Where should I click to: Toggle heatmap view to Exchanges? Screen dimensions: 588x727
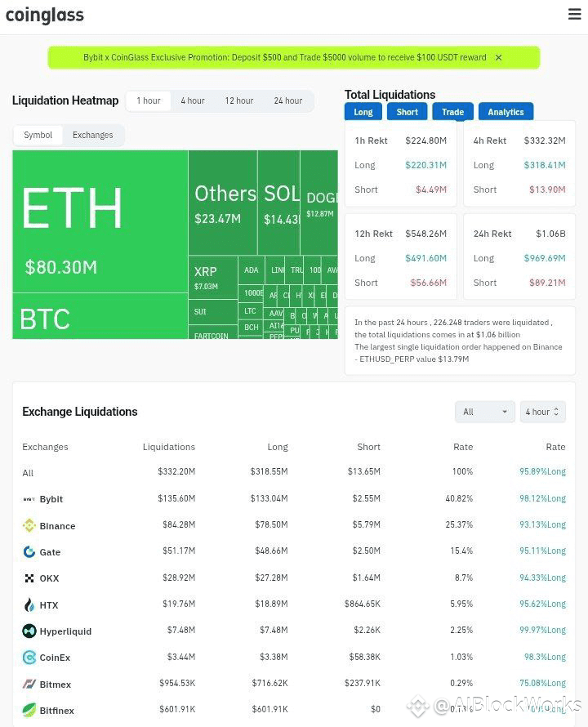(x=93, y=135)
